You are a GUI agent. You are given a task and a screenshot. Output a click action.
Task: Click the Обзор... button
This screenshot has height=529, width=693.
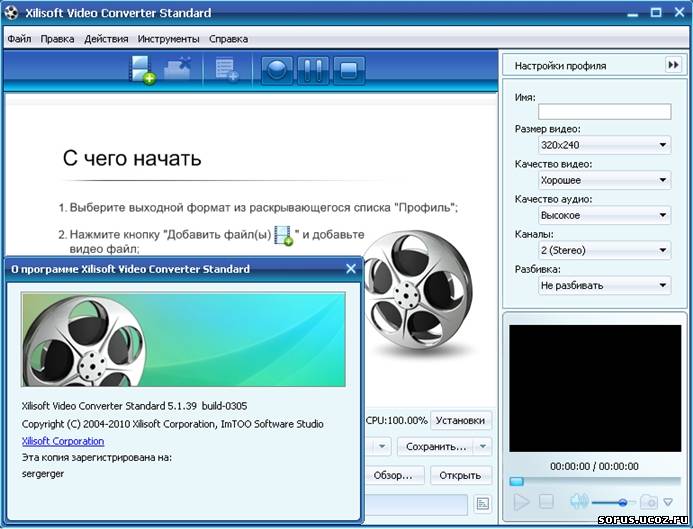tap(393, 476)
